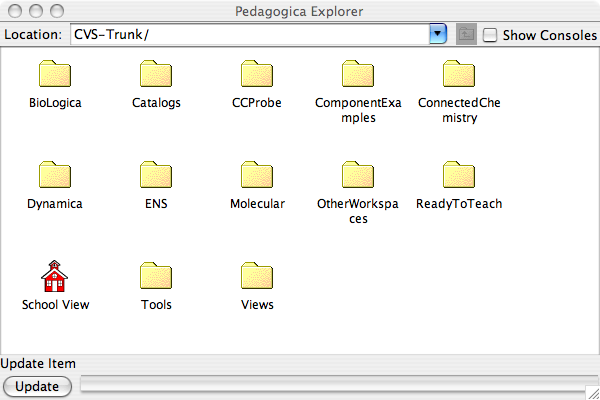
Task: Click the Update button
Action: 37,386
